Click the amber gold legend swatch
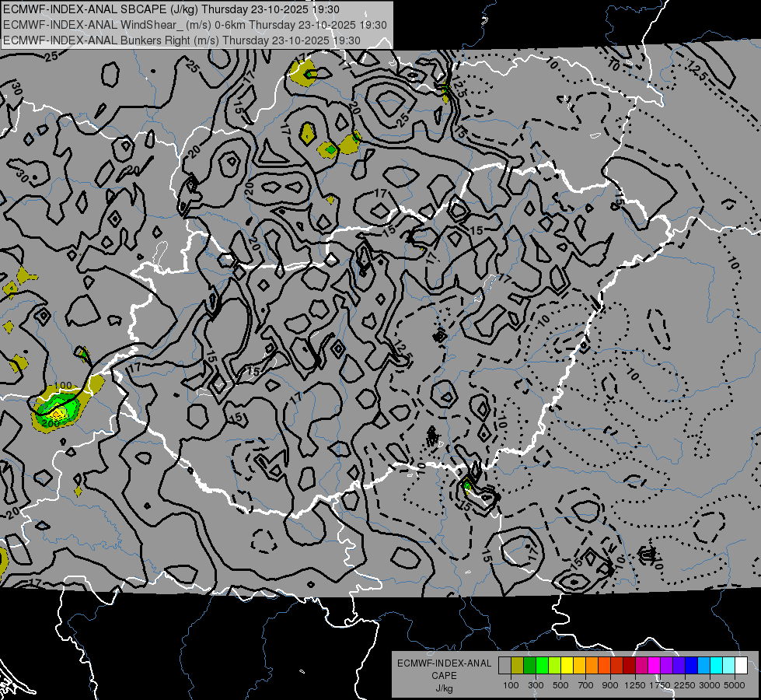Screen dimensions: 761x700 pos(579,666)
